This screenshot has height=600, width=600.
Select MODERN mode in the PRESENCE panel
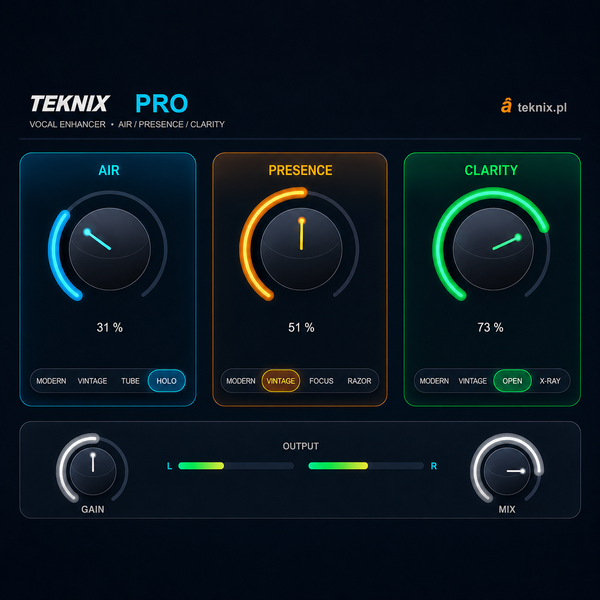241,381
